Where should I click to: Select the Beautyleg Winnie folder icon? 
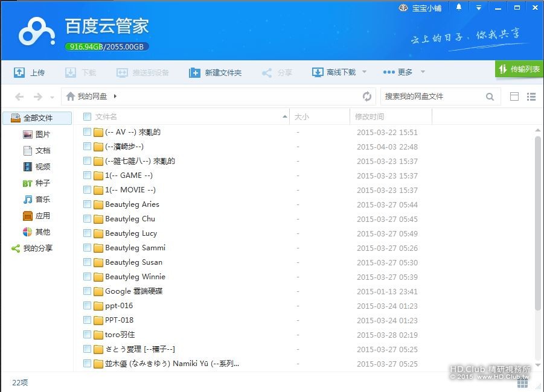(x=98, y=277)
